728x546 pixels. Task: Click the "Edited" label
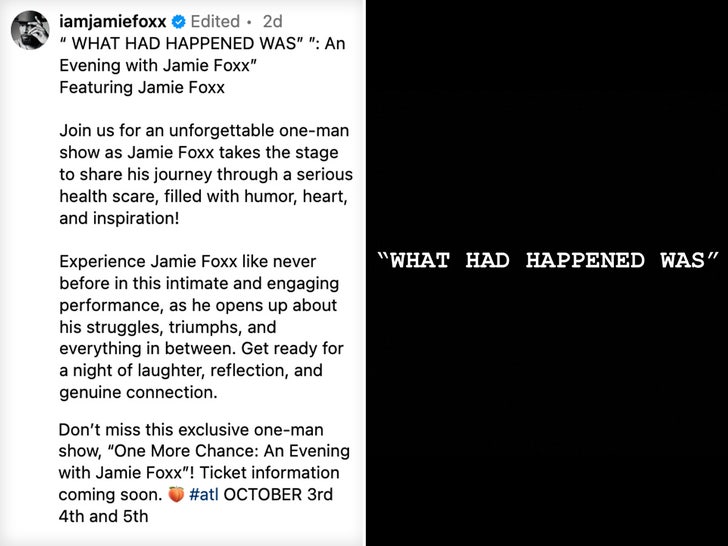coord(215,22)
